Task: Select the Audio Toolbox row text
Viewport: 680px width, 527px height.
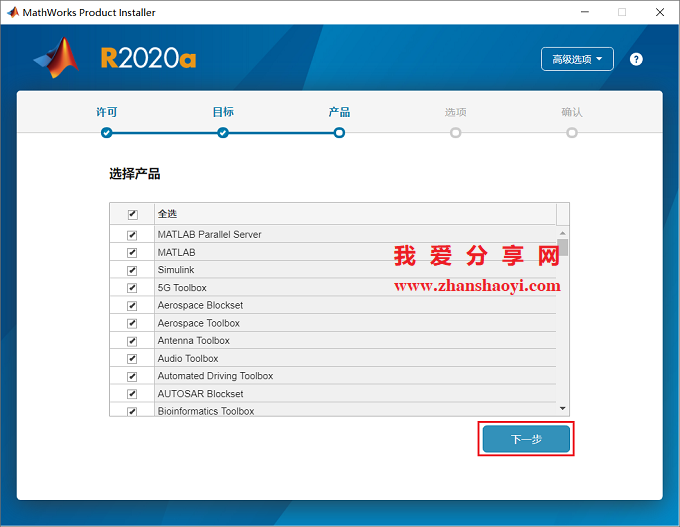Action: click(x=188, y=358)
